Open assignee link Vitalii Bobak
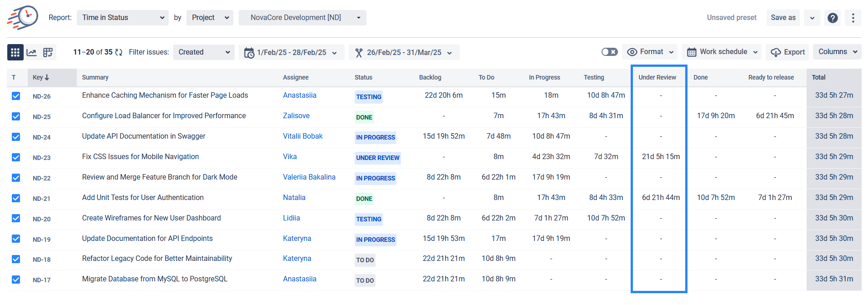The image size is (868, 305). 303,136
